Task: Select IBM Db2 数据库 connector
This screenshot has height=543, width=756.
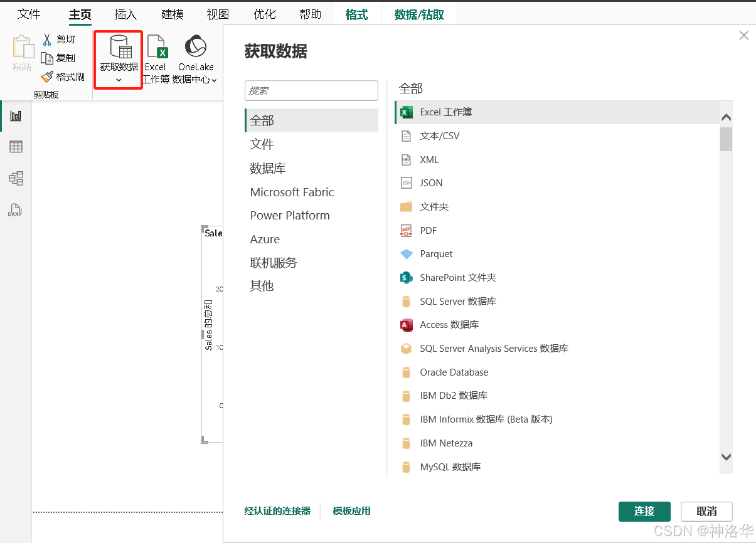Action: click(x=556, y=396)
